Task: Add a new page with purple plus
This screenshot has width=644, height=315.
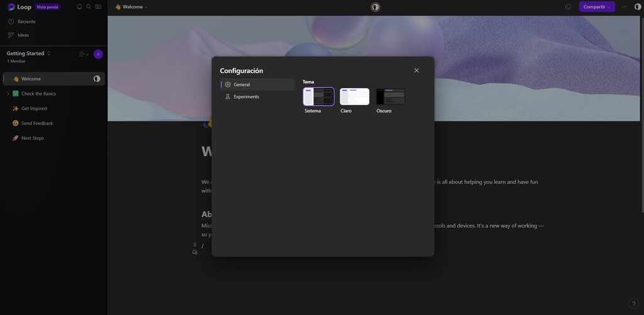Action: point(98,54)
